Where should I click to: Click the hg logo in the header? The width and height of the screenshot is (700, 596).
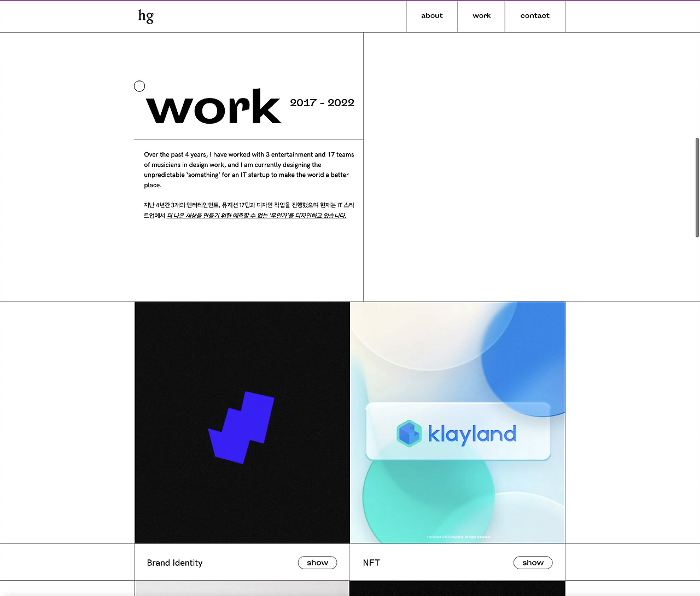point(146,16)
